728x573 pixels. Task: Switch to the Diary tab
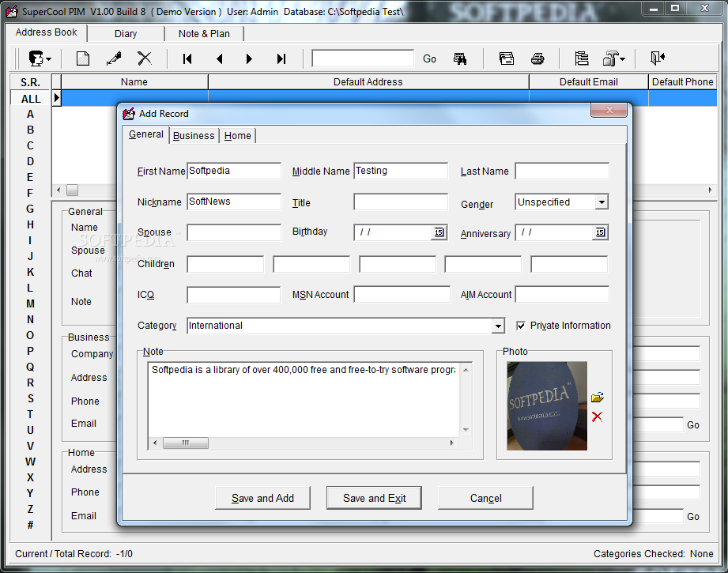tap(126, 34)
